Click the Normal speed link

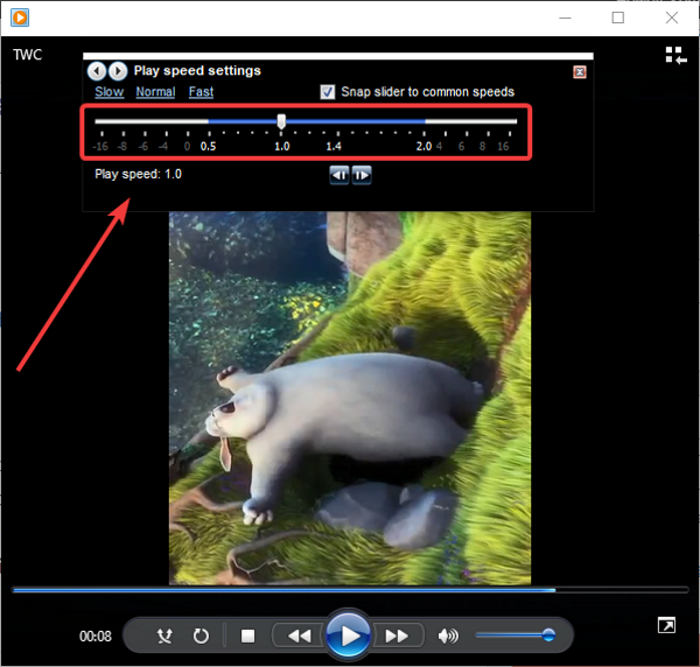[155, 92]
